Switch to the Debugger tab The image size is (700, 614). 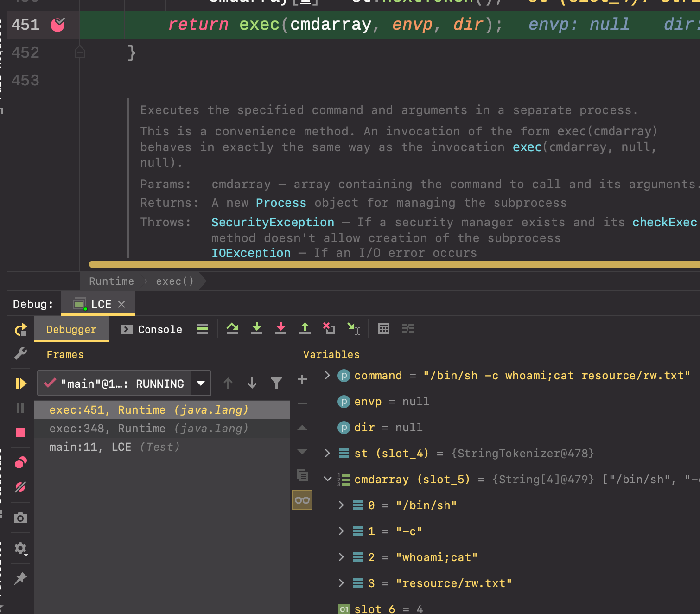(71, 329)
